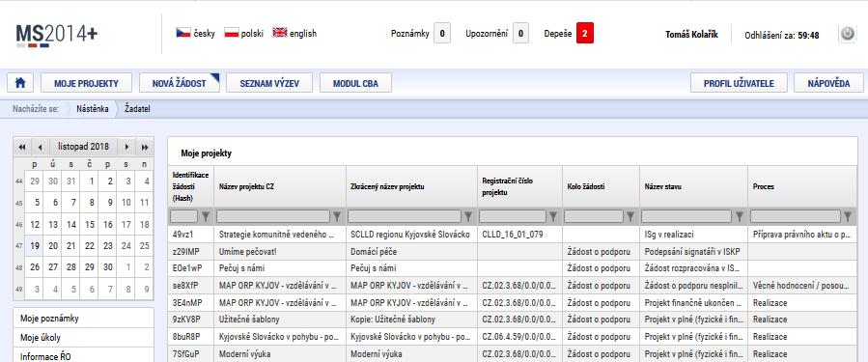
Task: Open NOVÁ ŽÁDOST menu
Action: click(x=180, y=83)
